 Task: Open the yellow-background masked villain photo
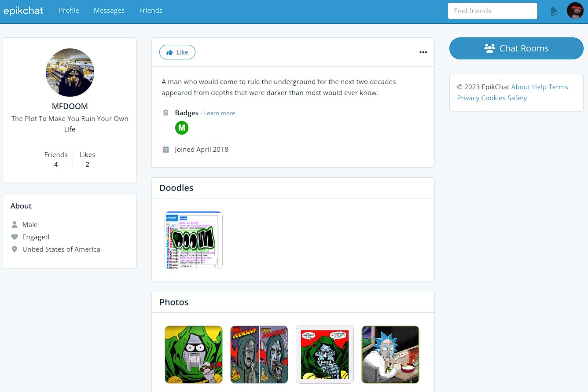[x=194, y=355]
